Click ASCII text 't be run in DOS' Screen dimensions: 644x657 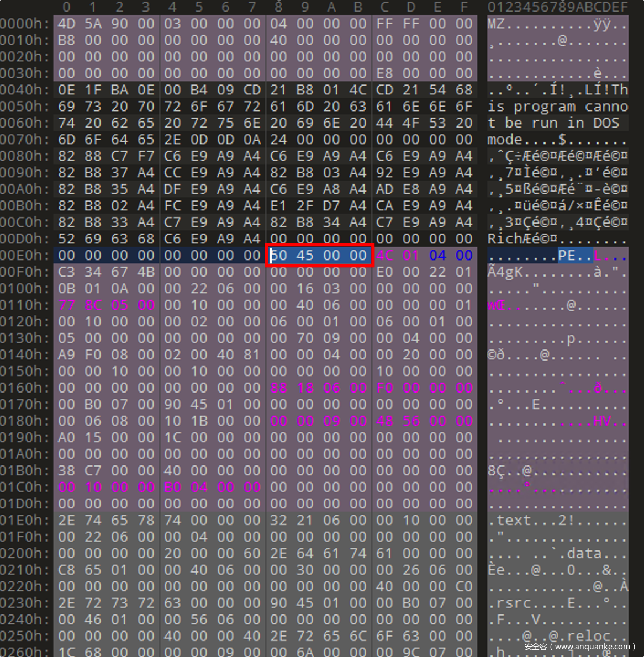[x=553, y=123]
